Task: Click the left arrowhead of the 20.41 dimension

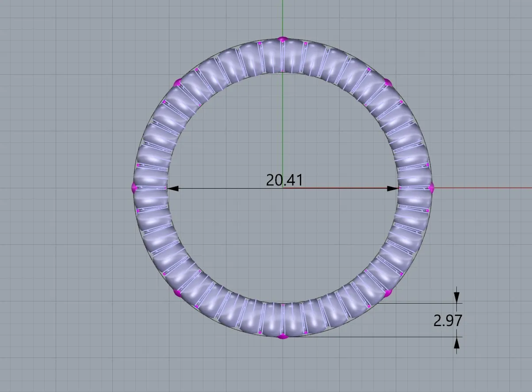Action: 173,188
